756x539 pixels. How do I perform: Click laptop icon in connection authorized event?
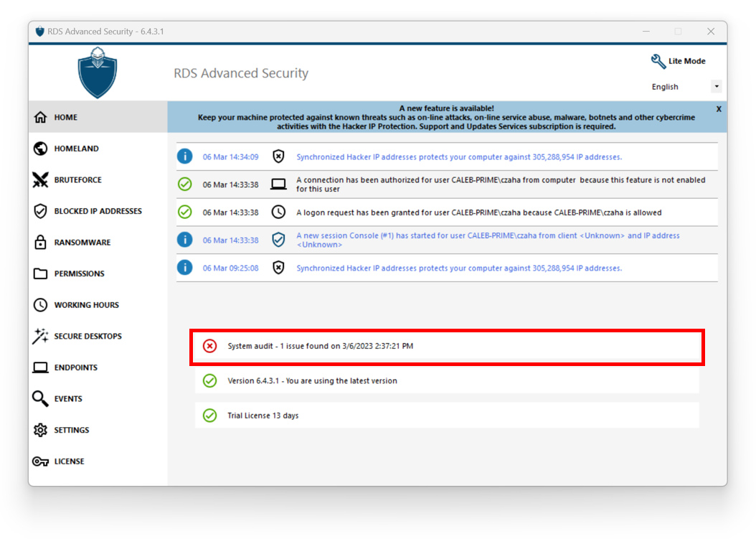[278, 184]
